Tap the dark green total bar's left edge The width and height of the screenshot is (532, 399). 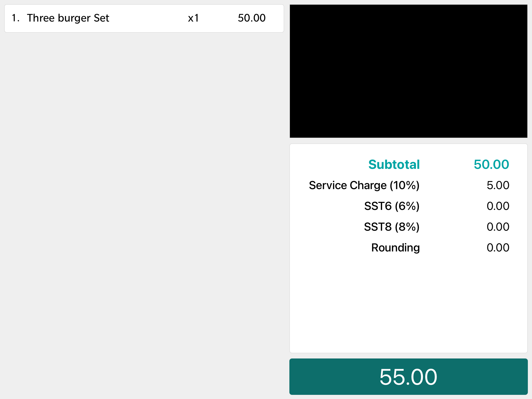296,377
